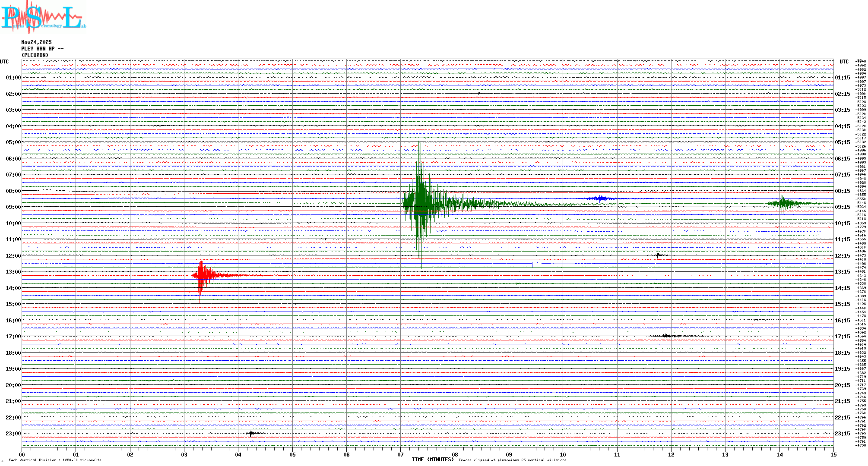Click the large green earthquake waveform peak
The image size is (868, 466).
click(x=420, y=203)
